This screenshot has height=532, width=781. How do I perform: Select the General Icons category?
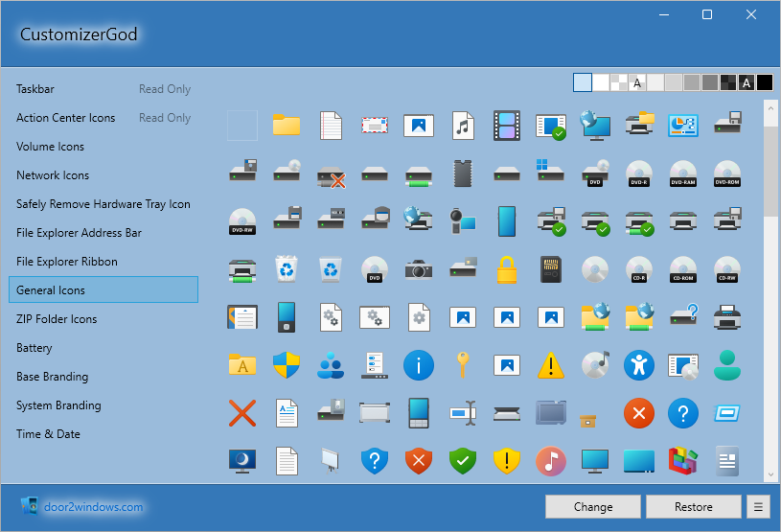103,289
